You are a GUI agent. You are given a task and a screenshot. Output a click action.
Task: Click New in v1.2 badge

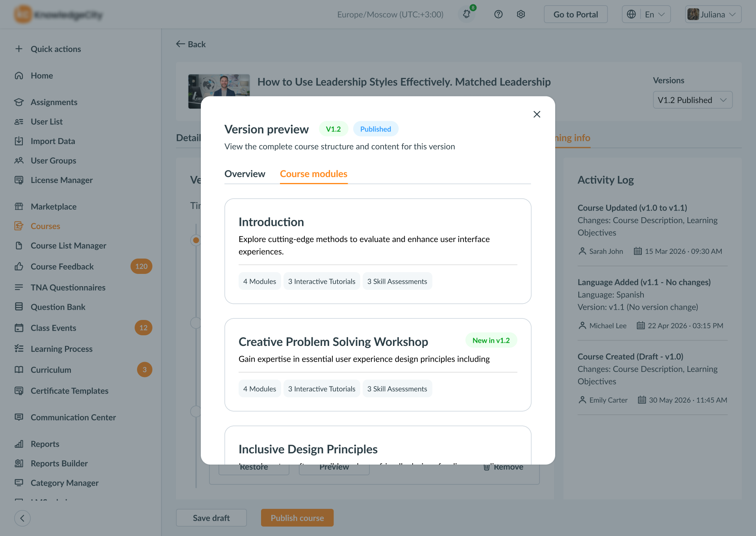point(491,340)
